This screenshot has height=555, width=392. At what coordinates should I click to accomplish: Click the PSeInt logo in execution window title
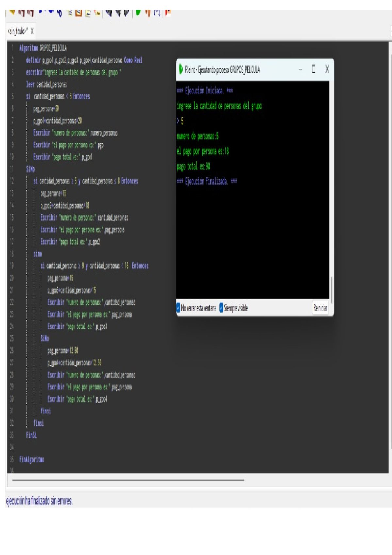tap(181, 69)
